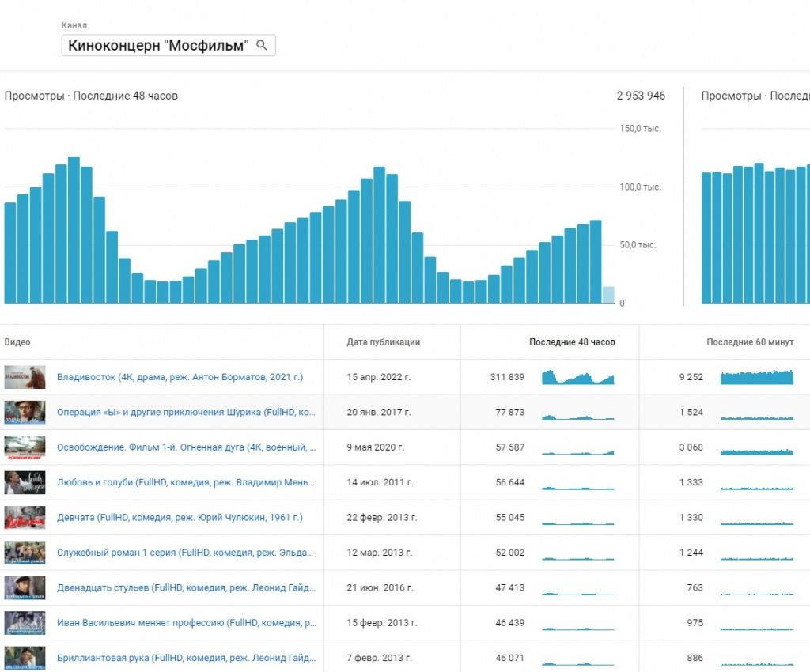Click the 1 524 last-hour value

691,413
